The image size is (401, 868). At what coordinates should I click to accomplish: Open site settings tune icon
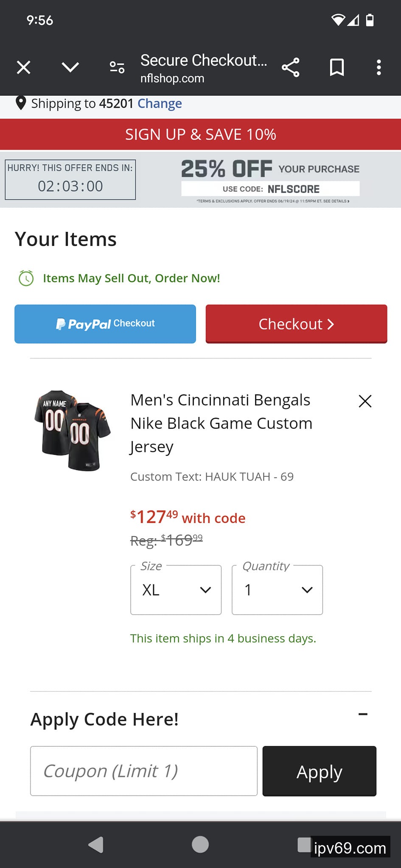click(x=117, y=67)
